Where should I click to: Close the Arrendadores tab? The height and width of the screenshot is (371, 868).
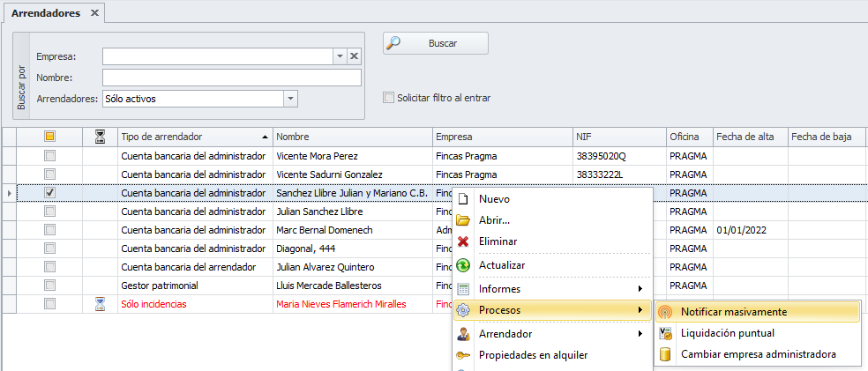(94, 13)
